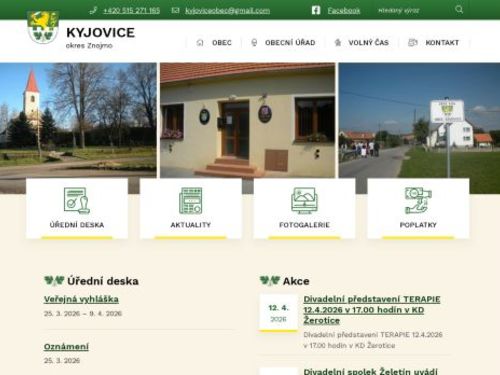Image resolution: width=500 pixels, height=375 pixels.
Task: Open the VOLNÝ ČAS menu
Action: click(369, 43)
